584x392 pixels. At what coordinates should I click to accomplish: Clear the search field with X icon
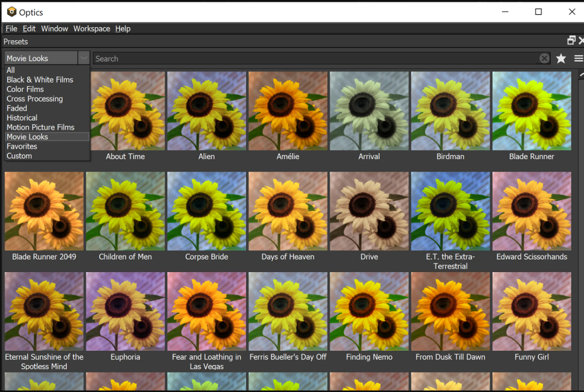click(544, 58)
